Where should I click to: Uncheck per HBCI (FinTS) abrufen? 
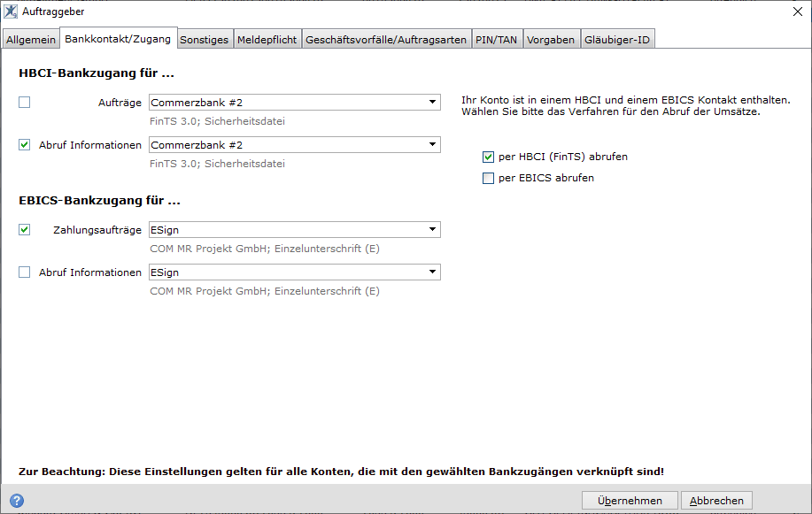pyautogui.click(x=488, y=157)
